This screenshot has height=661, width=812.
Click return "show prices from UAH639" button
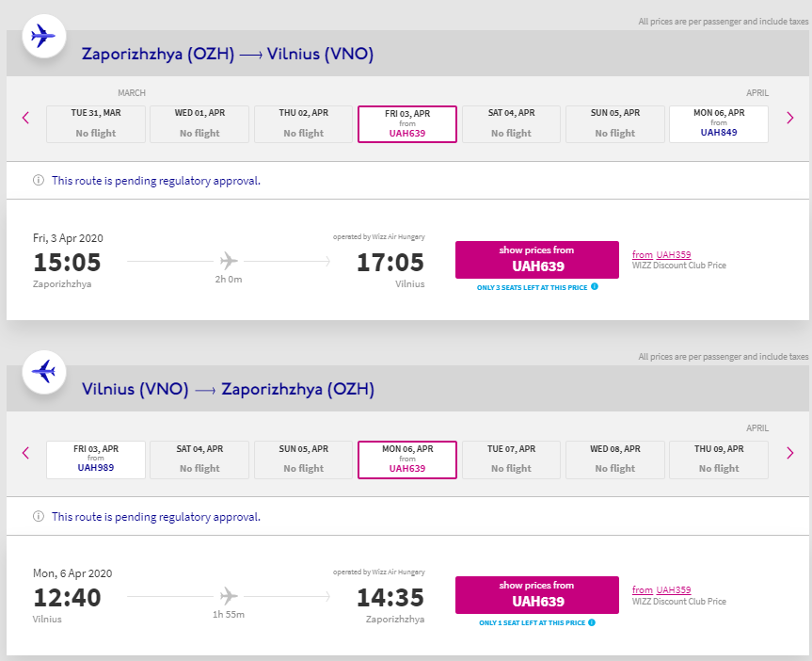pyautogui.click(x=536, y=594)
